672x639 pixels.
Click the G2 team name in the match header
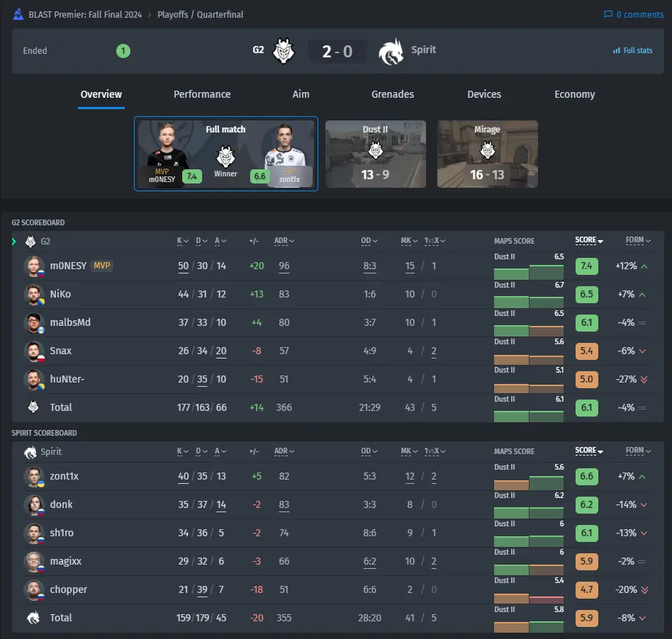[x=258, y=50]
